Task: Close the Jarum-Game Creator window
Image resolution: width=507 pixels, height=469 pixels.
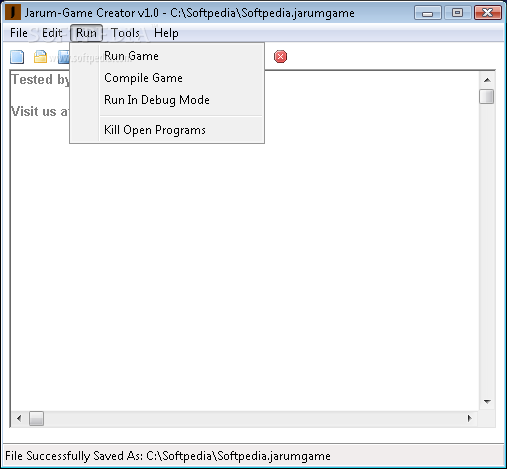Action: point(488,13)
